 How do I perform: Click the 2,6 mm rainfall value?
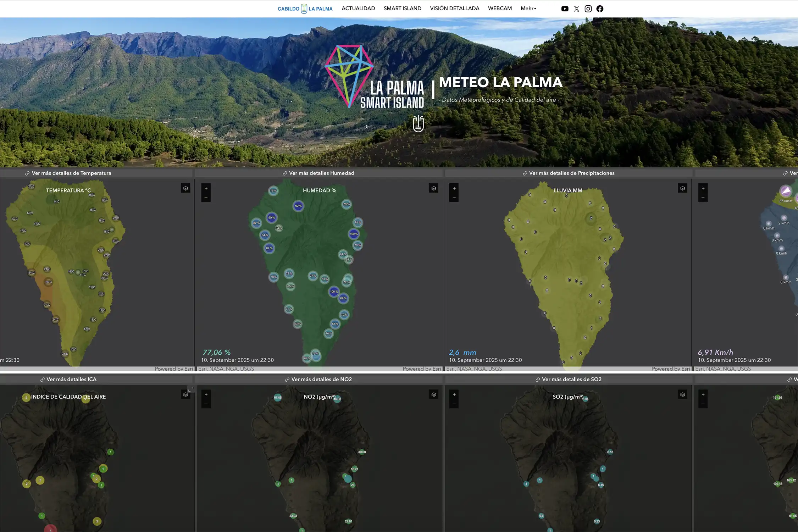(x=462, y=352)
